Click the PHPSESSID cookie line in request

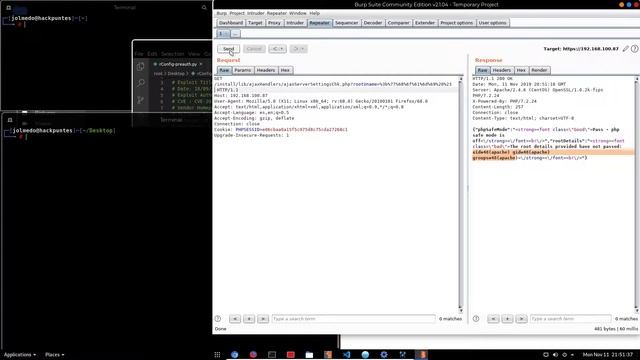pos(281,130)
